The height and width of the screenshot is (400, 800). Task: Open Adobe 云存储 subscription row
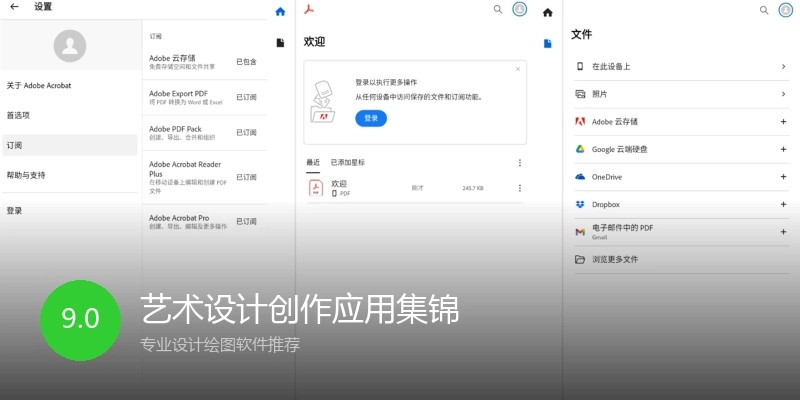[x=204, y=62]
